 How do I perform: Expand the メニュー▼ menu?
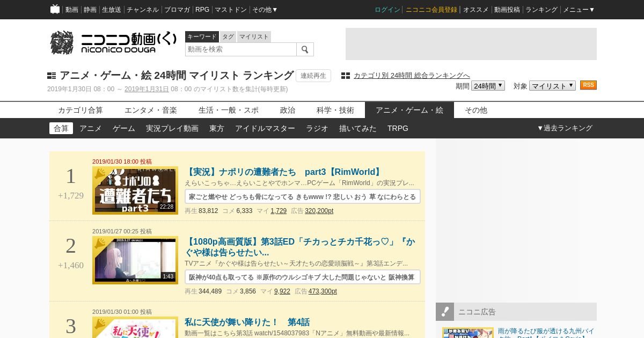(579, 10)
